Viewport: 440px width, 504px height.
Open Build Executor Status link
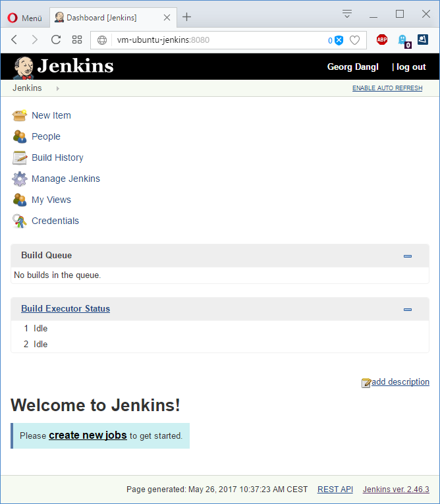point(66,308)
